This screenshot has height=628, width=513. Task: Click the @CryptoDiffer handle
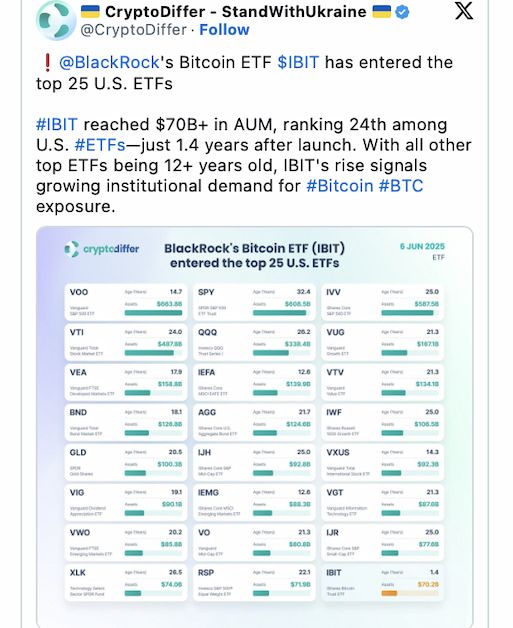[134, 30]
